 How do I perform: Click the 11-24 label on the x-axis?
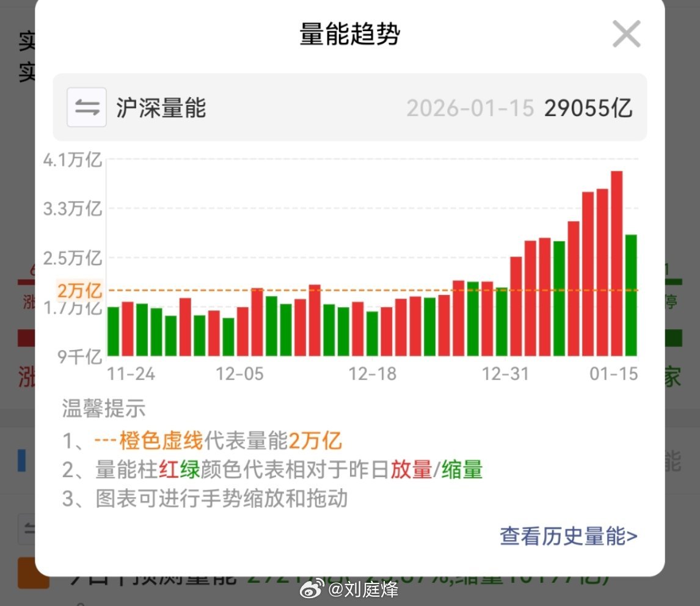point(131,373)
